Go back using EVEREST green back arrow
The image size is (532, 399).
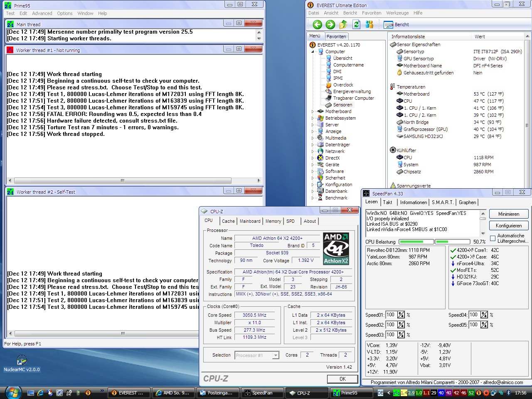tap(318, 25)
